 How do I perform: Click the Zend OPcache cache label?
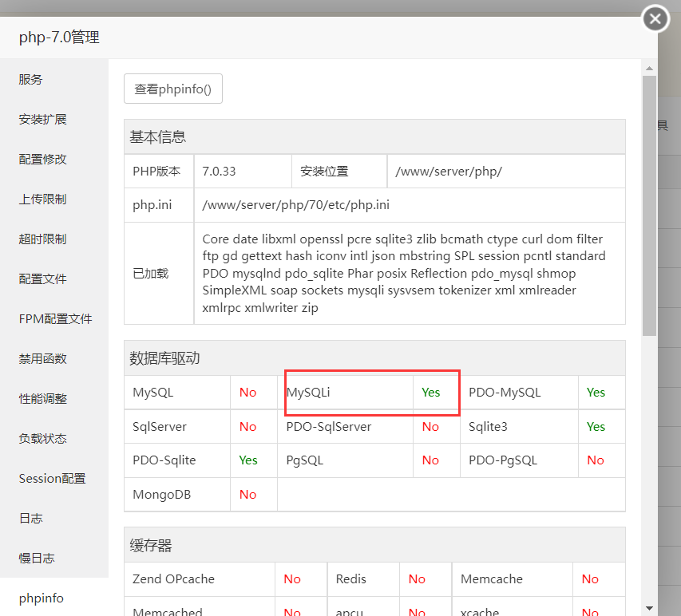click(x=173, y=579)
